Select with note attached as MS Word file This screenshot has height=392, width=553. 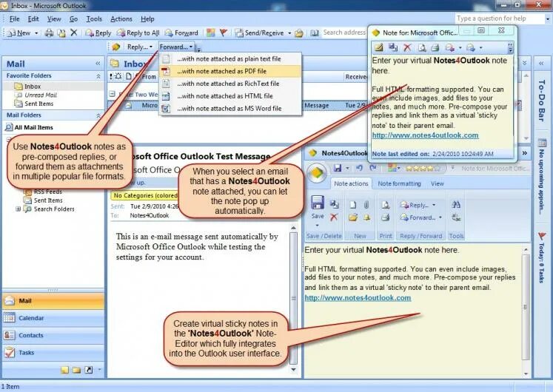pyautogui.click(x=231, y=109)
